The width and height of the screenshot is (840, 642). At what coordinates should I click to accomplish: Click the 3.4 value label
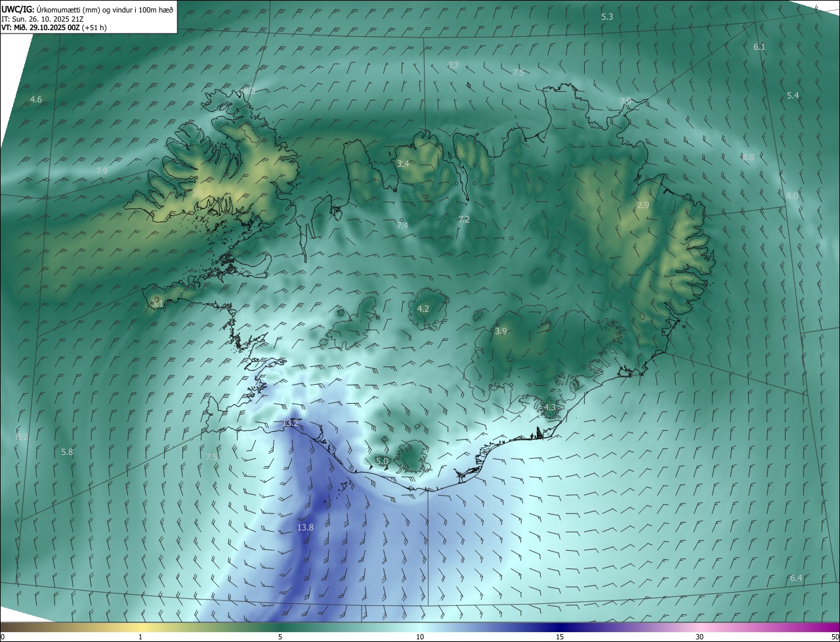403,163
